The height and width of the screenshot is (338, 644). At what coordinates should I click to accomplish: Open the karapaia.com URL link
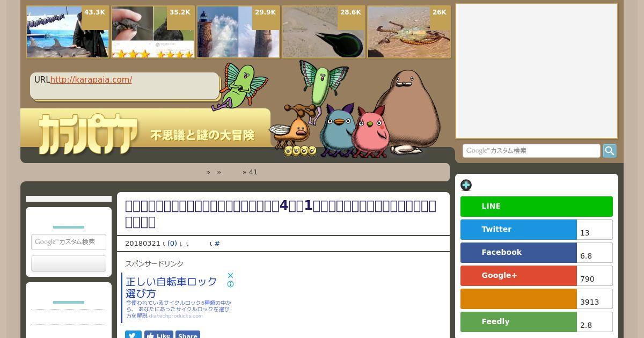point(91,80)
